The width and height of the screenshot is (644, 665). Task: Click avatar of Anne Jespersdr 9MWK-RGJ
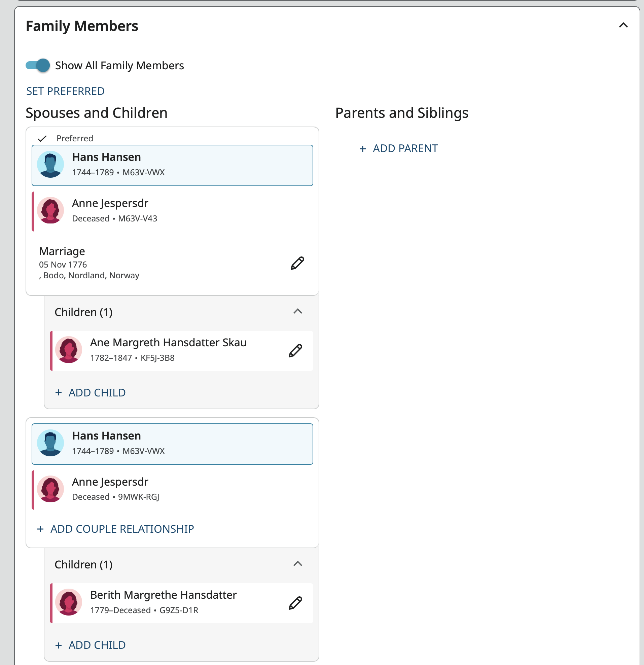(50, 489)
